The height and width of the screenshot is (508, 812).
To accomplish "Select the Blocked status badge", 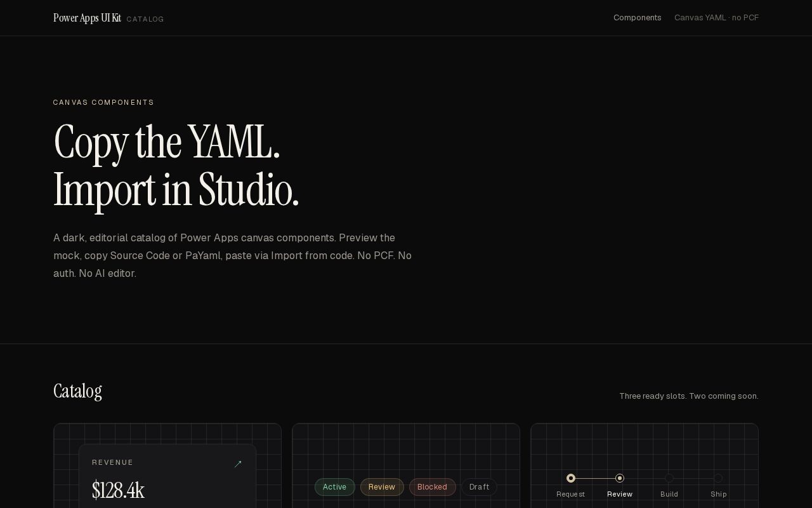I will 432,487.
